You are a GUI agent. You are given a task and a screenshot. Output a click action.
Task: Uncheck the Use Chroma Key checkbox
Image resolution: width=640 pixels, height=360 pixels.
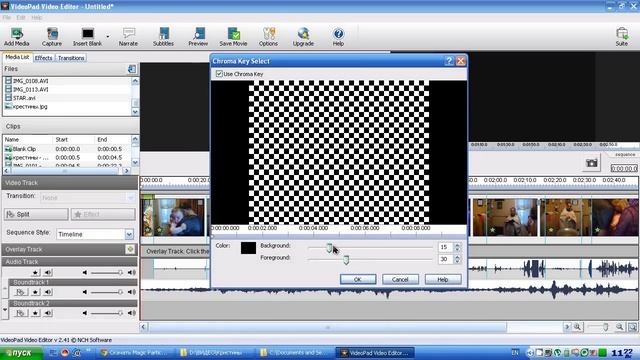(219, 74)
